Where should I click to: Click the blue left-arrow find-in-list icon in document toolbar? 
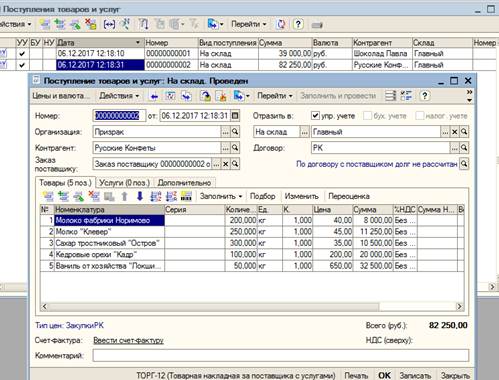pos(154,96)
